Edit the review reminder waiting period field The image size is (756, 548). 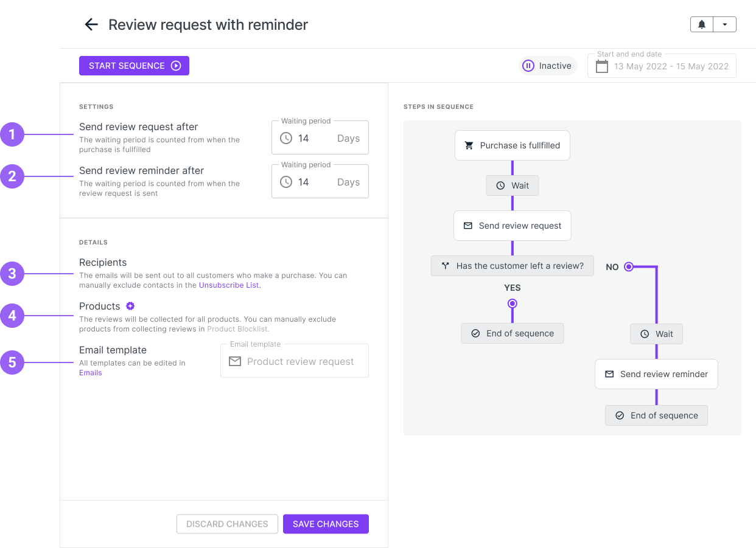320,182
